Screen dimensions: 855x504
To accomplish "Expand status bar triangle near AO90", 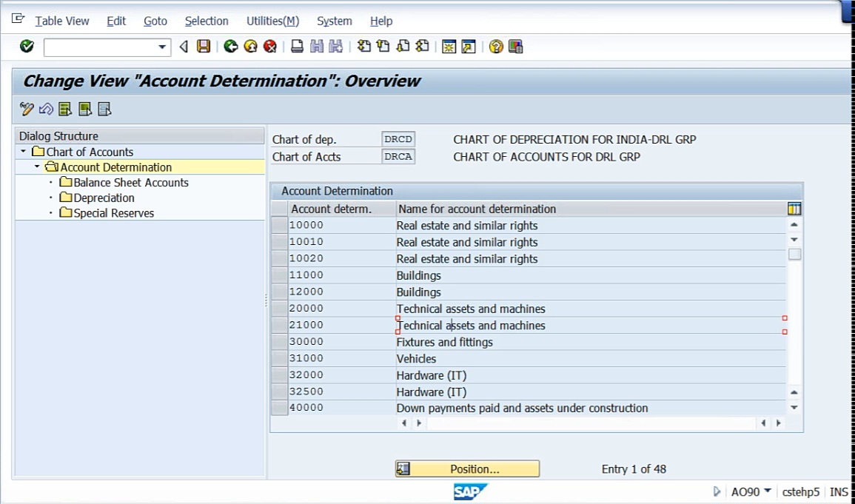I will tap(717, 491).
